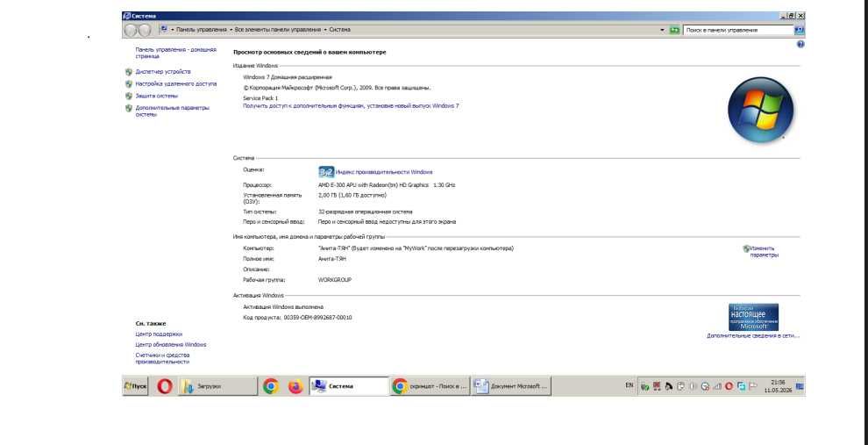
Task: Click Система breadcrumb segment
Action: (x=339, y=30)
